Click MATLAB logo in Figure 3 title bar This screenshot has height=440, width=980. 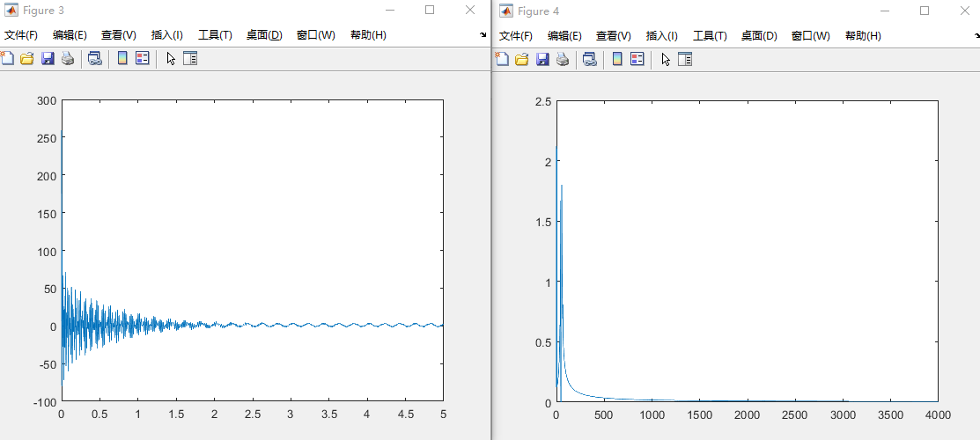click(11, 11)
